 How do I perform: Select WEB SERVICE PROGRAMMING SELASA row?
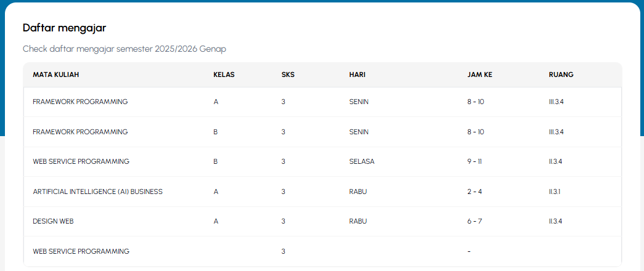[322, 161]
